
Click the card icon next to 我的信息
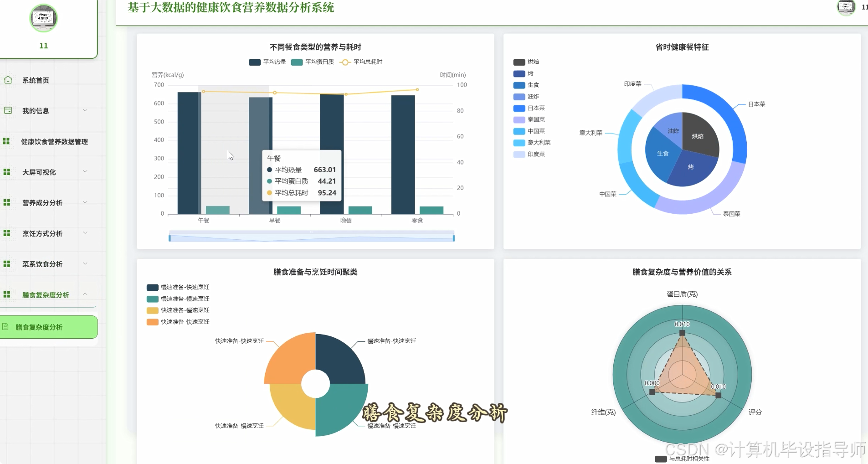pos(8,110)
